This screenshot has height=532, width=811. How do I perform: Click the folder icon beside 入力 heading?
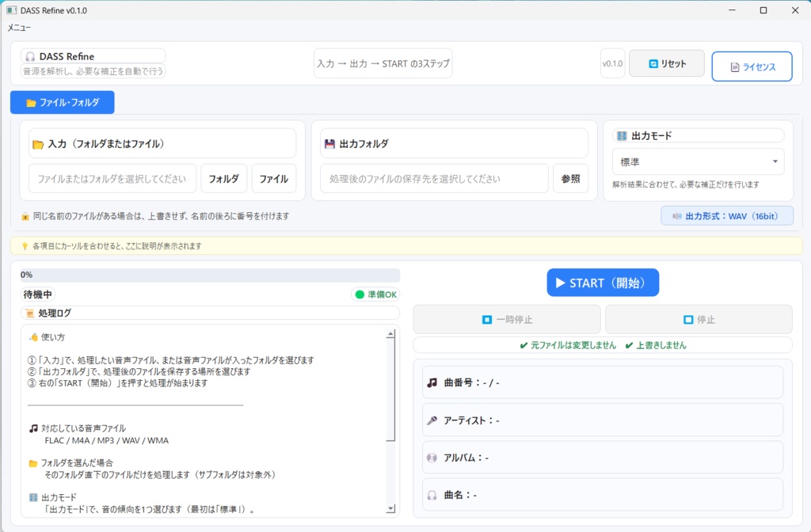38,144
